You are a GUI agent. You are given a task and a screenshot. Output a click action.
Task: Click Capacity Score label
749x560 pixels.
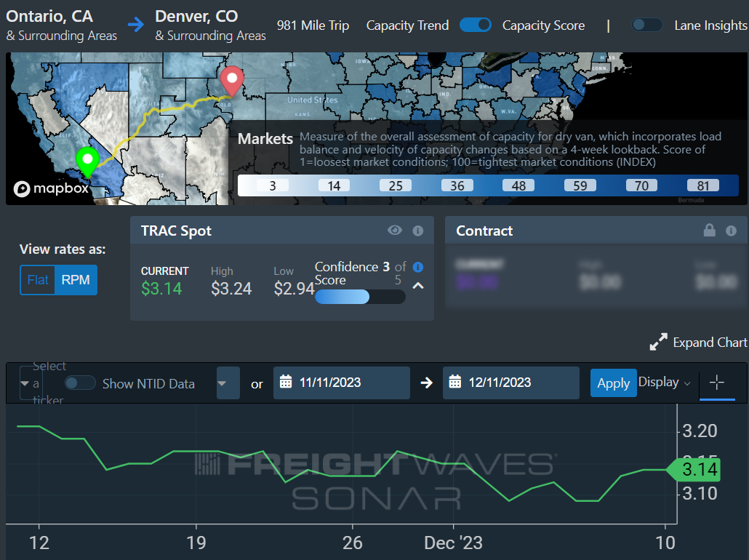[x=543, y=25]
